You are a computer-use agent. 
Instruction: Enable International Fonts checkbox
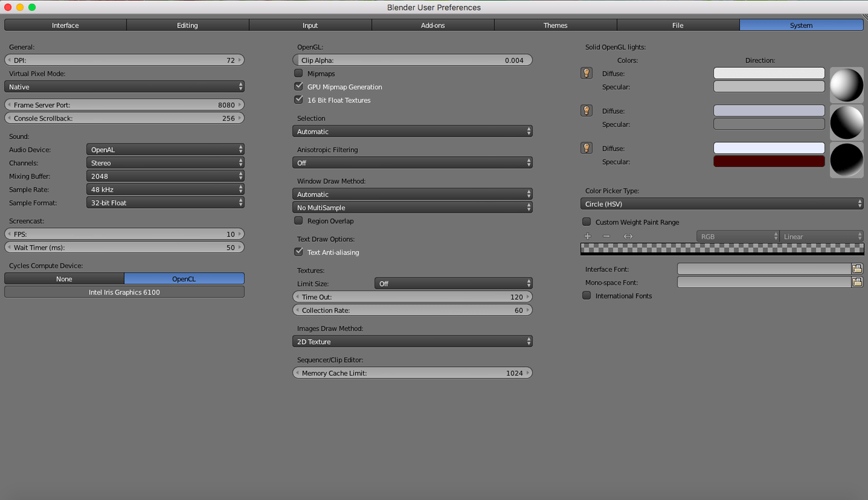point(587,296)
